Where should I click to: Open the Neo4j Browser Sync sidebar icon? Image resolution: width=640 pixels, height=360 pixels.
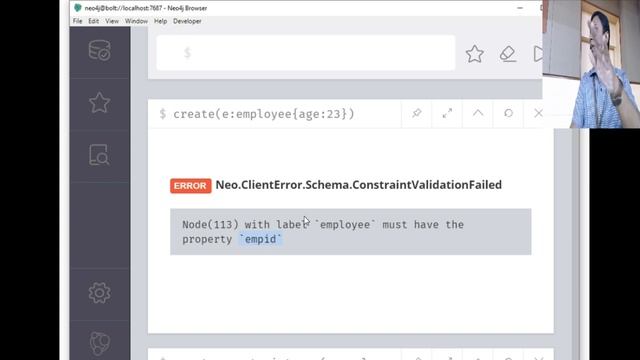100,344
